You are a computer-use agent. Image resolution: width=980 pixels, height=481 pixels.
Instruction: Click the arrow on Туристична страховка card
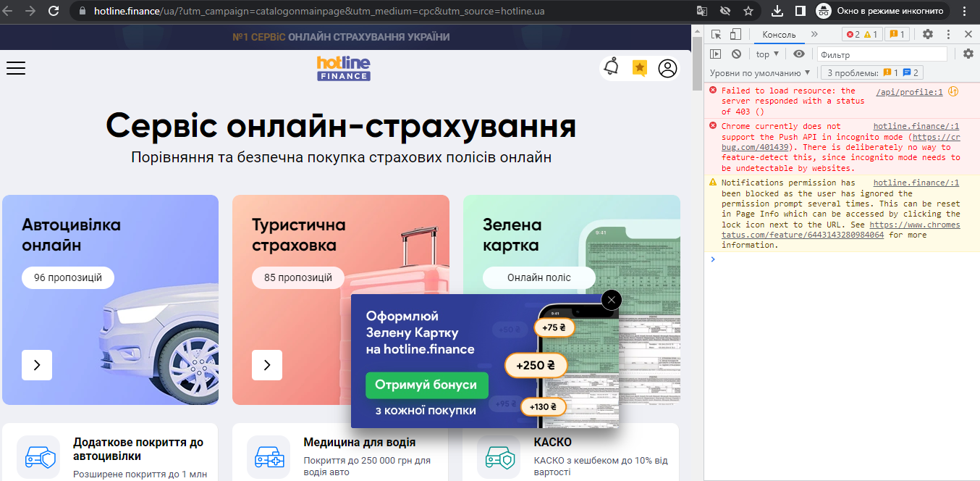[267, 365]
